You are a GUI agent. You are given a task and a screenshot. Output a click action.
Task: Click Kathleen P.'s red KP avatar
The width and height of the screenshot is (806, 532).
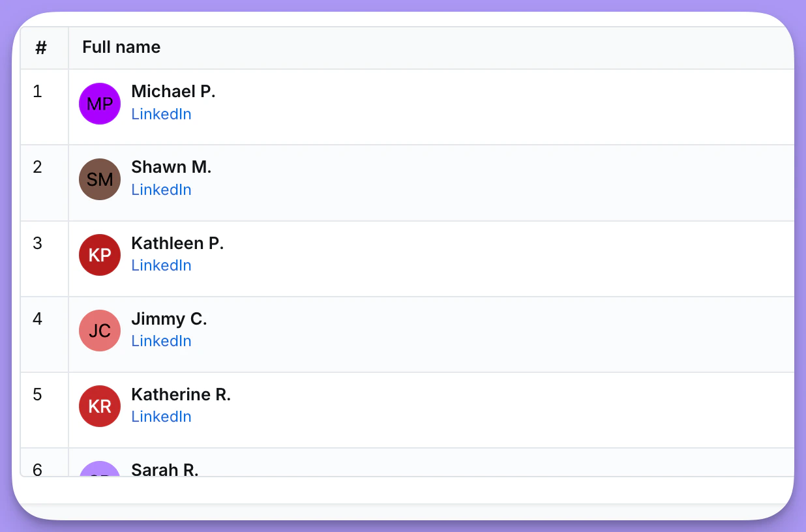click(x=99, y=254)
